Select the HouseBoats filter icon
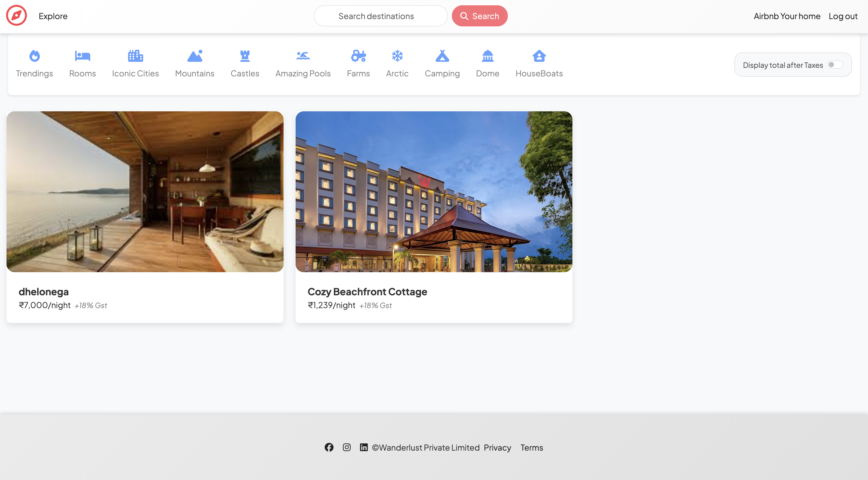This screenshot has height=480, width=868. coord(539,56)
